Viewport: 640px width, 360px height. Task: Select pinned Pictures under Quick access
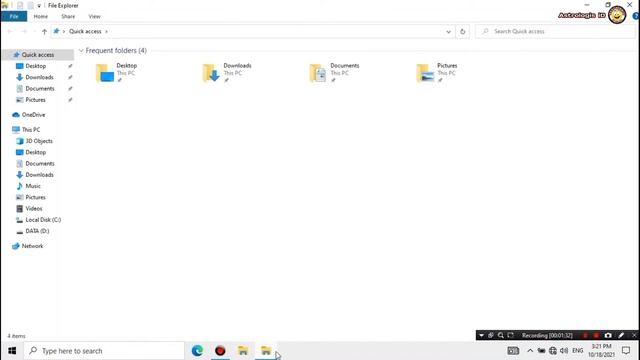[36, 100]
